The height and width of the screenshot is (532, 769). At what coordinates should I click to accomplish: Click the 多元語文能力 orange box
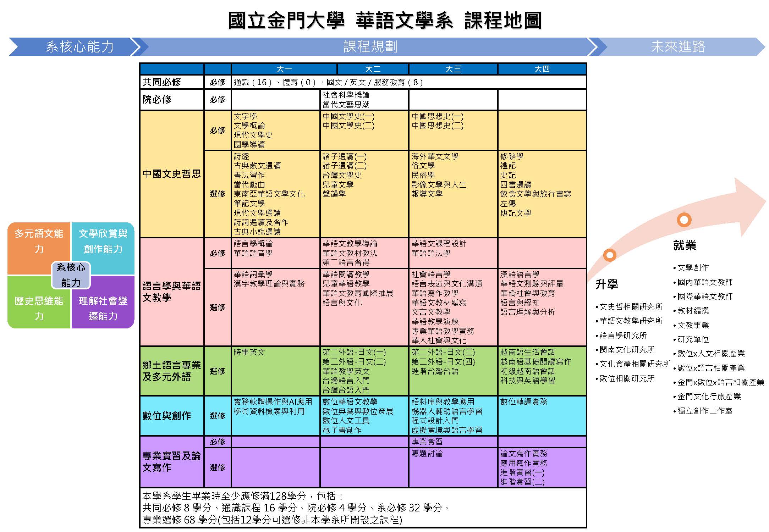coord(39,248)
